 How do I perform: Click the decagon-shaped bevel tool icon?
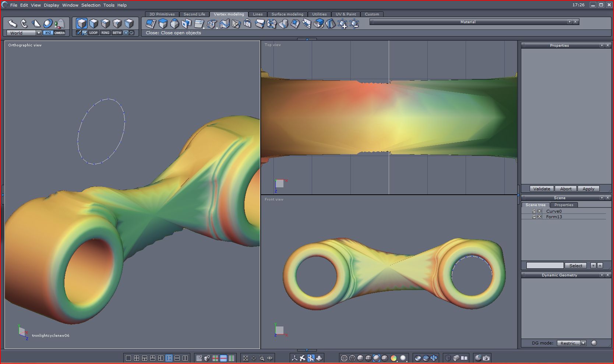coord(174,24)
